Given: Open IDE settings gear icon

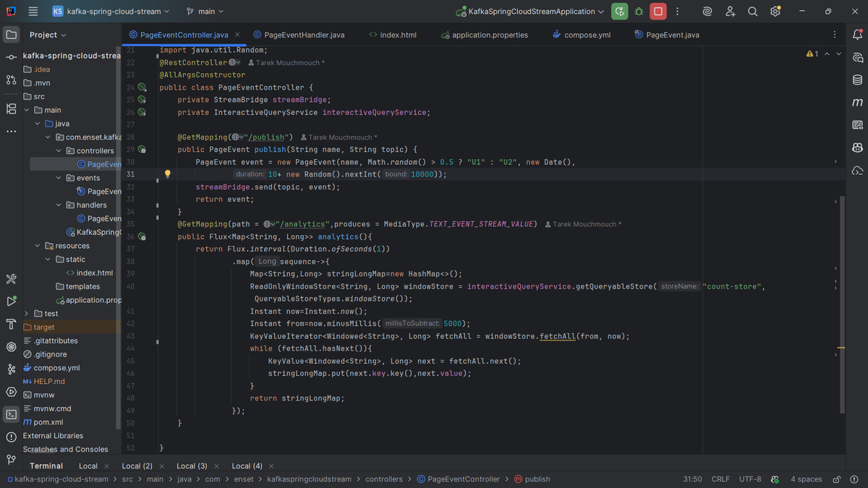Looking at the screenshot, I should [x=775, y=12].
